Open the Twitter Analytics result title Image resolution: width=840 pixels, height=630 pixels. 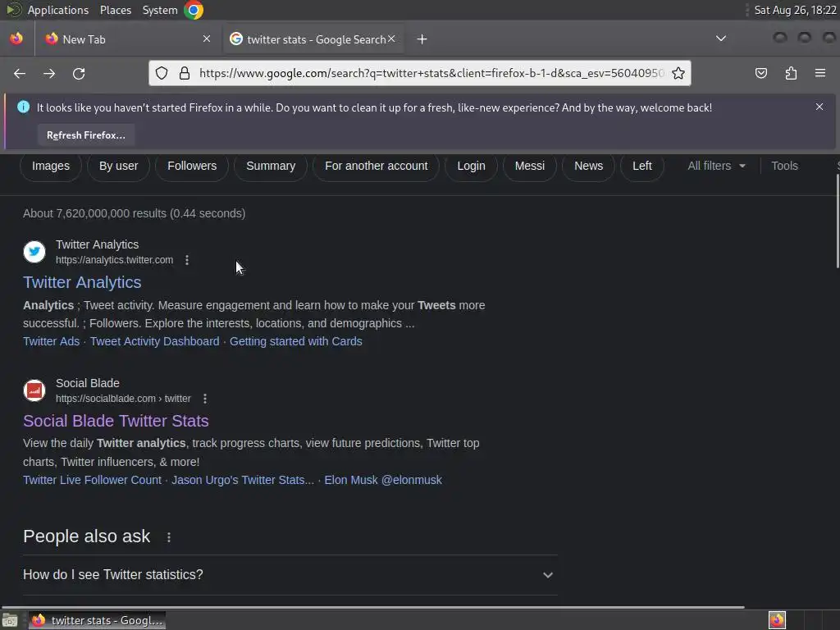82,282
